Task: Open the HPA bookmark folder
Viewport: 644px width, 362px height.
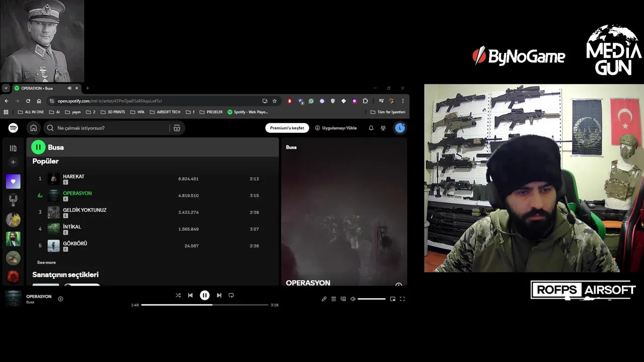Action: tap(137, 112)
